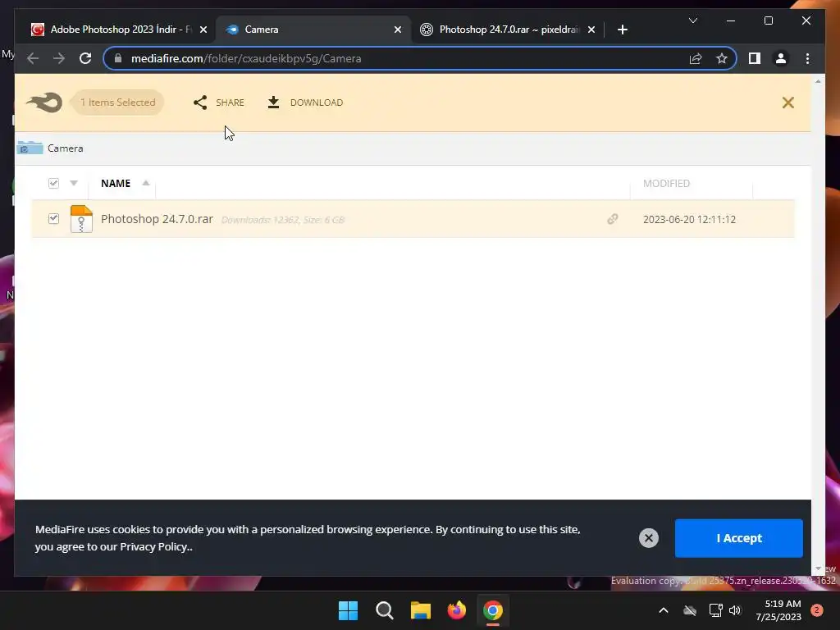
Task: Open the notifications badge
Action: point(816,610)
